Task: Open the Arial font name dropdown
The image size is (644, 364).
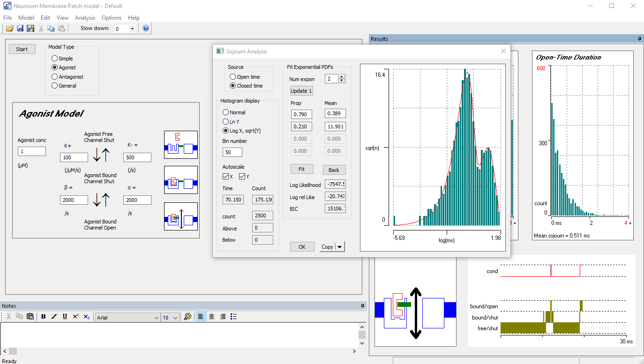Action: click(157, 318)
